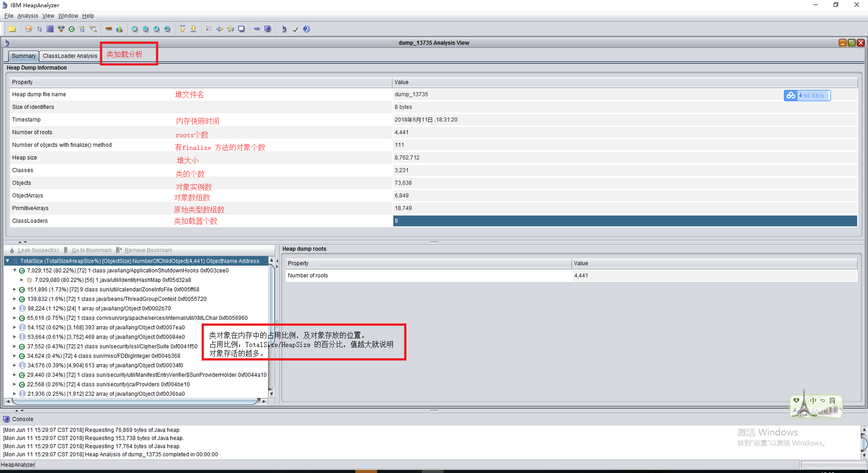Expand the FDBigInteger class node
Image resolution: width=868 pixels, height=473 pixels.
pos(14,356)
